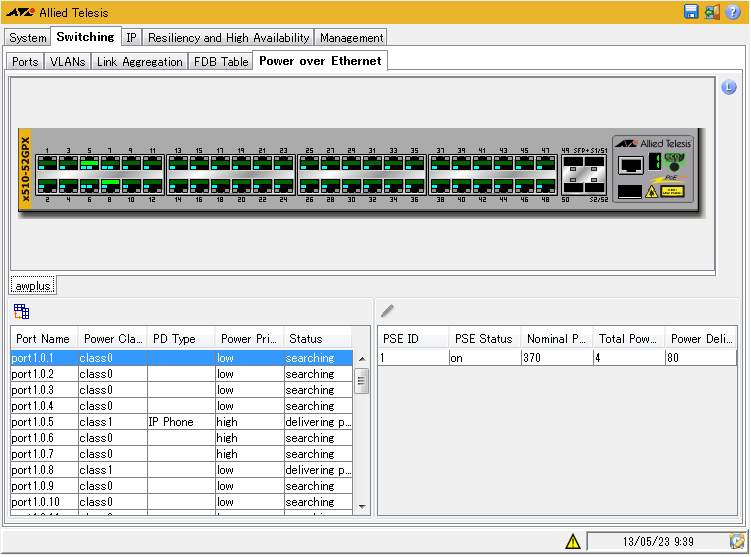Open the Management tab
The image size is (751, 557).
coord(352,37)
